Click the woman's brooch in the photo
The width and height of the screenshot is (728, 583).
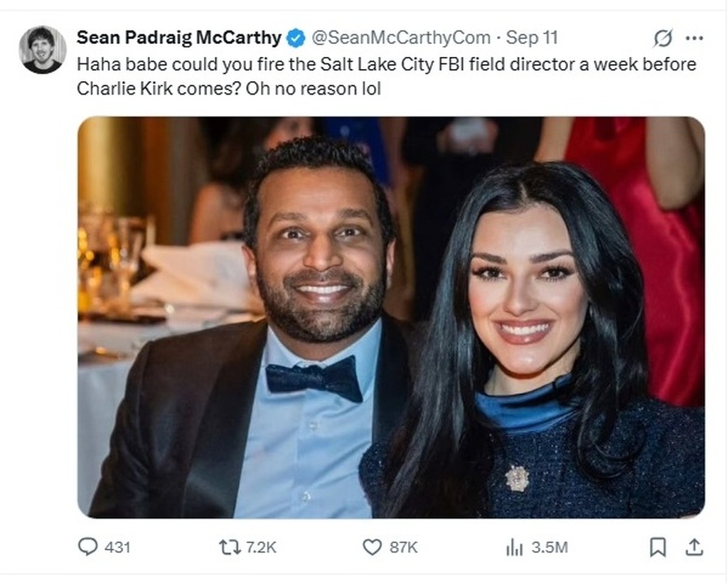(x=517, y=478)
